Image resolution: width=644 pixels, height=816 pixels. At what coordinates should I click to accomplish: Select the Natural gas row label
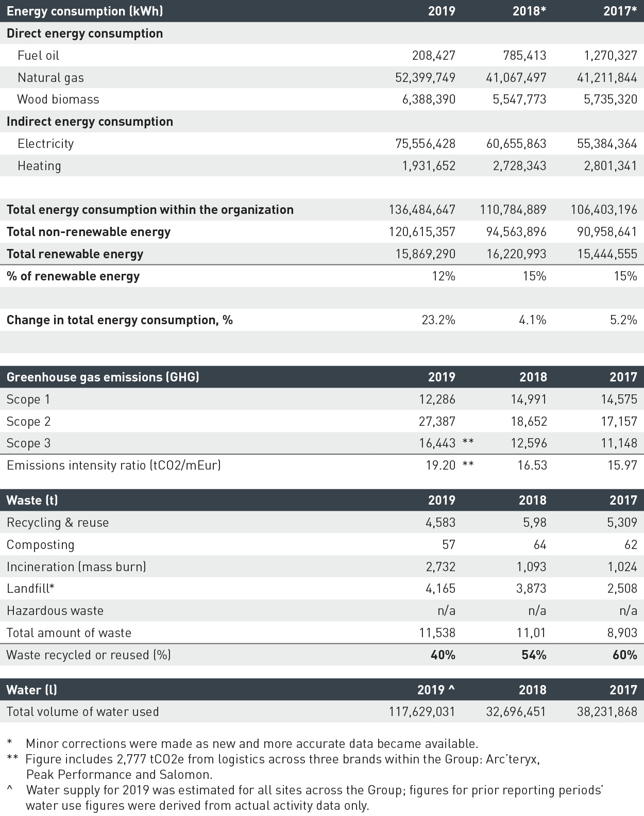click(50, 78)
